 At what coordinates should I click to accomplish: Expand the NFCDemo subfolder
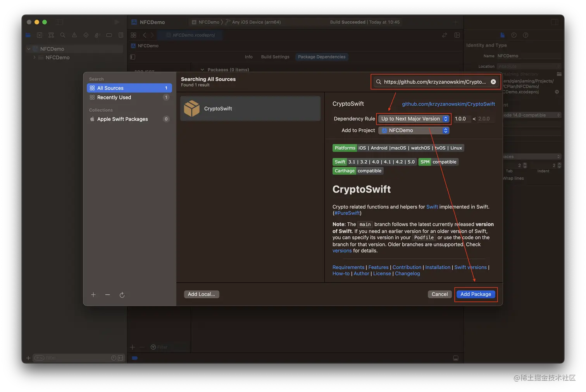34,57
